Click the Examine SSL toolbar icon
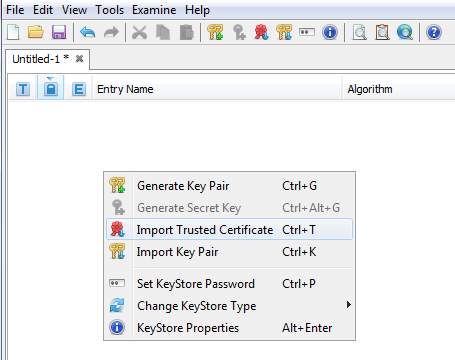Image resolution: width=455 pixels, height=360 pixels. pyautogui.click(x=405, y=32)
